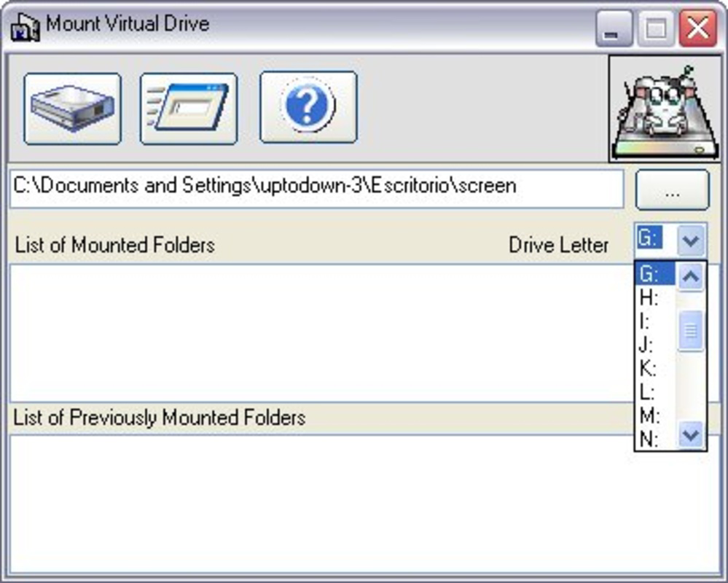Screen dimensions: 728x583
Task: Open help with the question mark icon
Action: click(308, 107)
